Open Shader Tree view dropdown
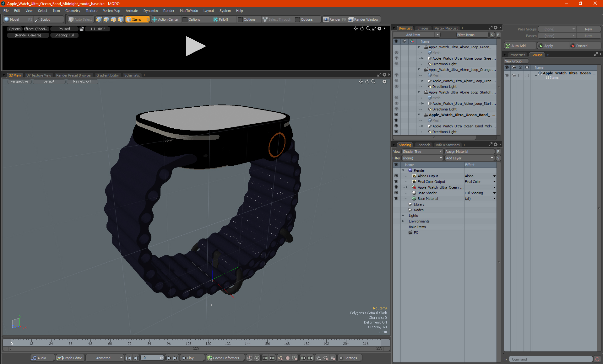The height and width of the screenshot is (364, 603). coord(422,152)
